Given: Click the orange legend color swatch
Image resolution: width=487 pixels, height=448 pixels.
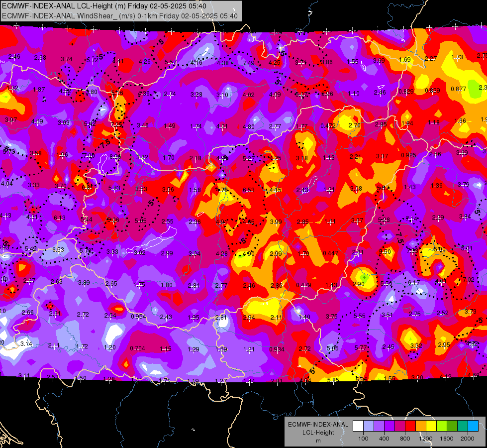Looking at the screenshot, I should tap(421, 426).
